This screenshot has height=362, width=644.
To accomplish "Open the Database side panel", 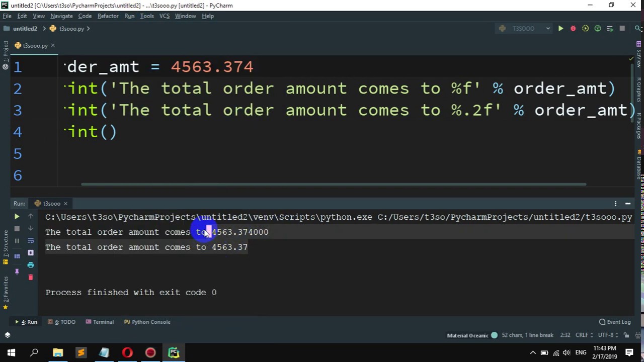I will [639, 165].
